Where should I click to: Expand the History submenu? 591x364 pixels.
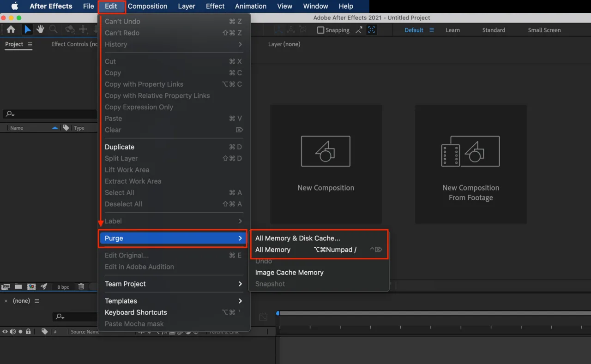click(x=174, y=44)
